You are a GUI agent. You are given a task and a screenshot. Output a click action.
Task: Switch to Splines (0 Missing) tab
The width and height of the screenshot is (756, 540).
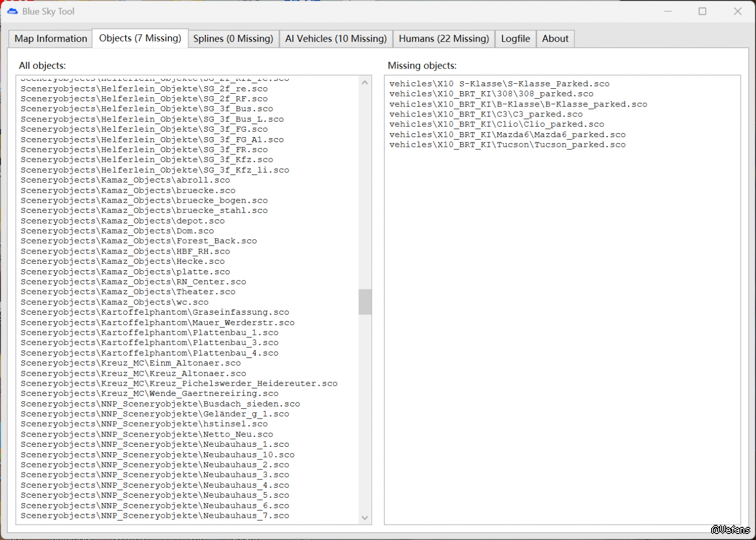click(233, 39)
